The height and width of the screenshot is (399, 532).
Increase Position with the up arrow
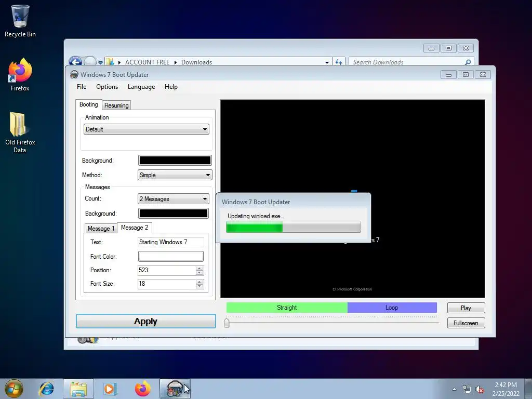click(x=199, y=268)
